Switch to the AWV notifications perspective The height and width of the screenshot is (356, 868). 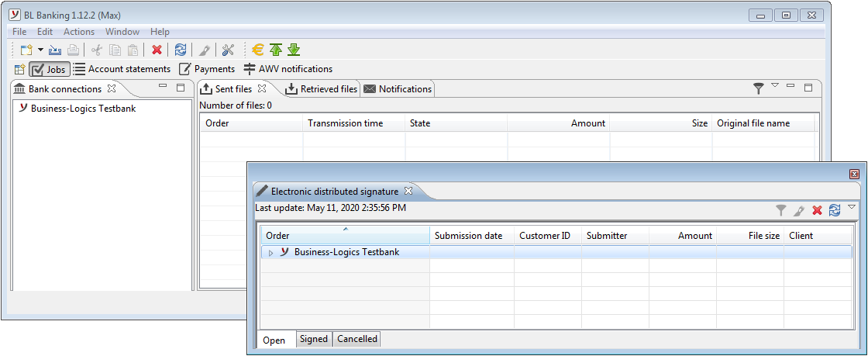288,69
